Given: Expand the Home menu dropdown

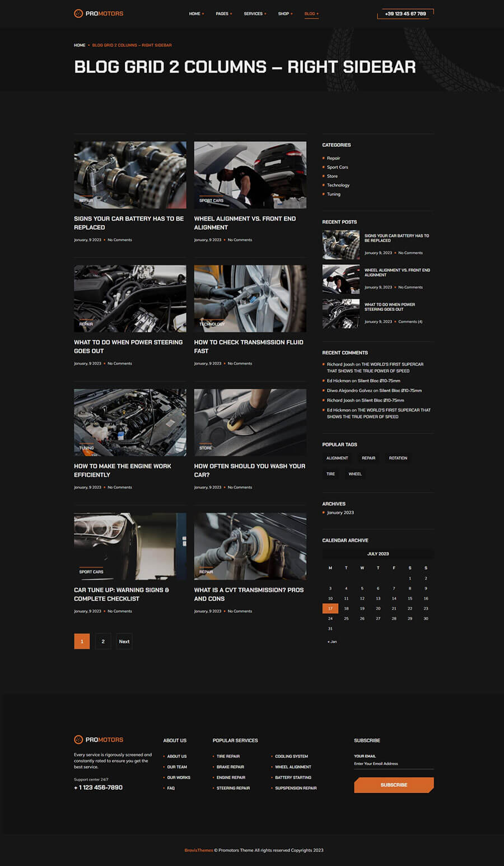Looking at the screenshot, I should click(x=196, y=13).
